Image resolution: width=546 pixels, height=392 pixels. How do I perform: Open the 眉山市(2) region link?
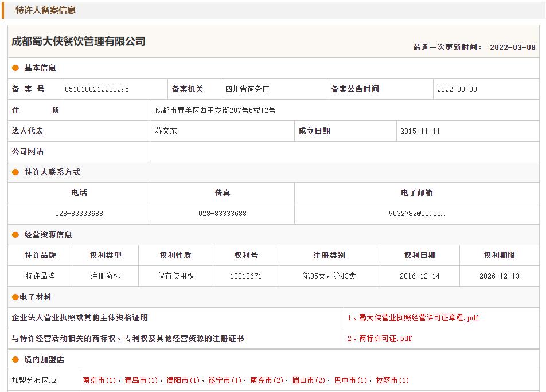tap(309, 380)
